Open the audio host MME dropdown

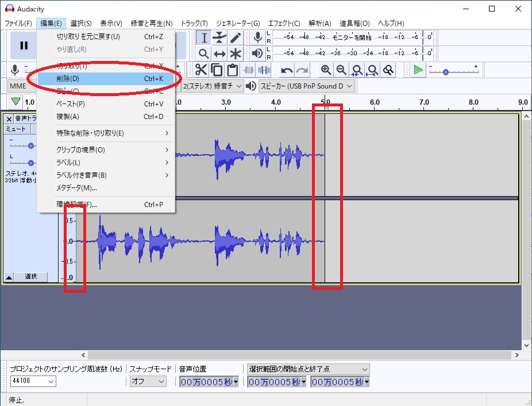22,86
